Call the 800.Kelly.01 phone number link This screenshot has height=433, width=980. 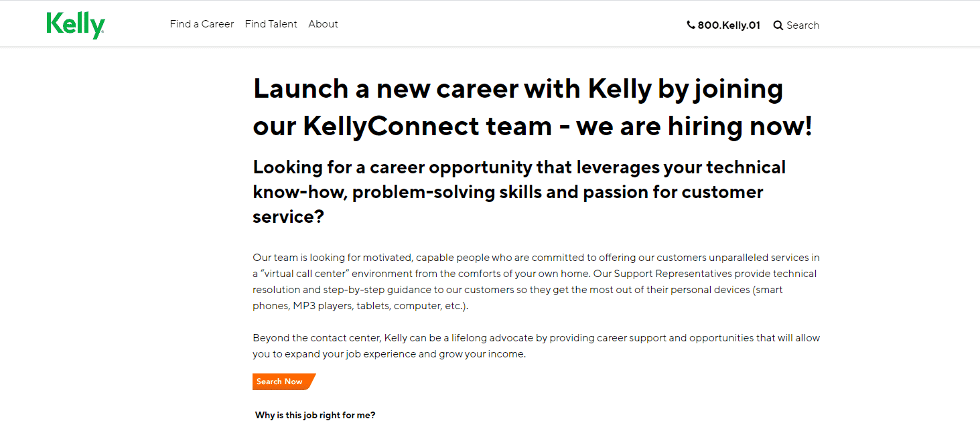(x=729, y=25)
